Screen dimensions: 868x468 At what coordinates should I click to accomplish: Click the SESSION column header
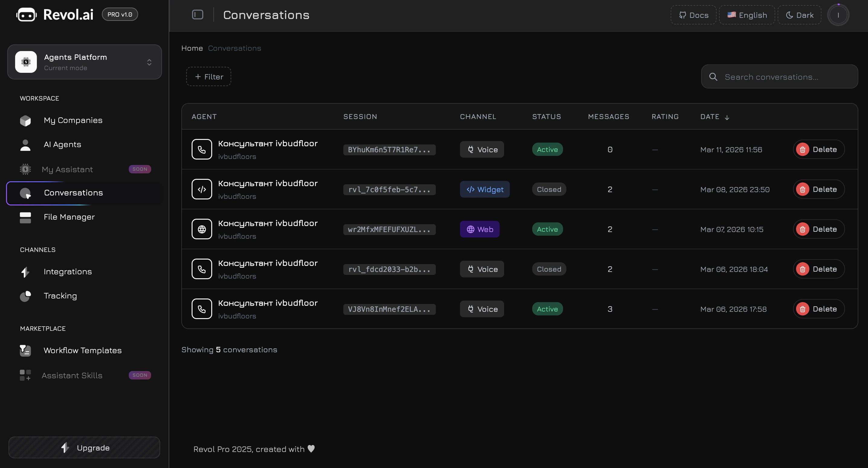click(360, 117)
